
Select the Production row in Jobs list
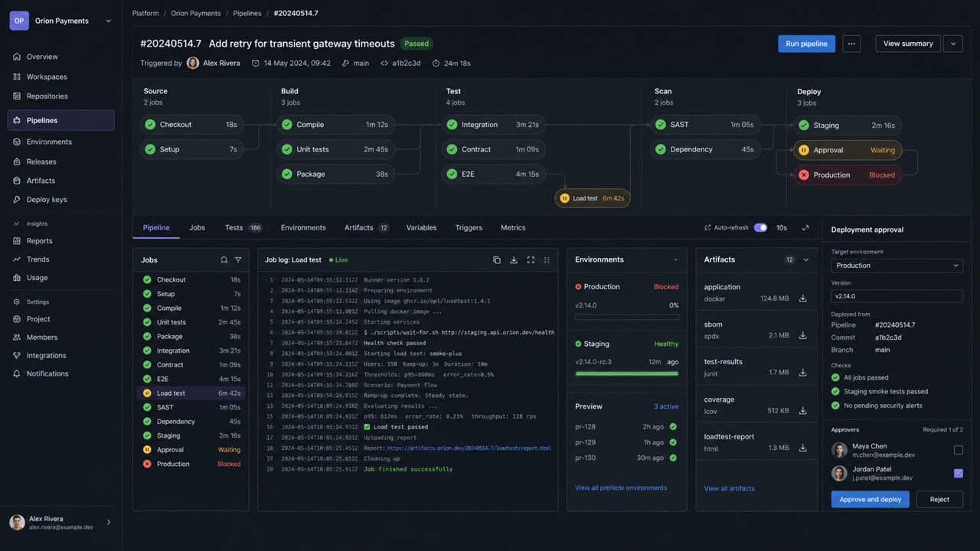(191, 464)
